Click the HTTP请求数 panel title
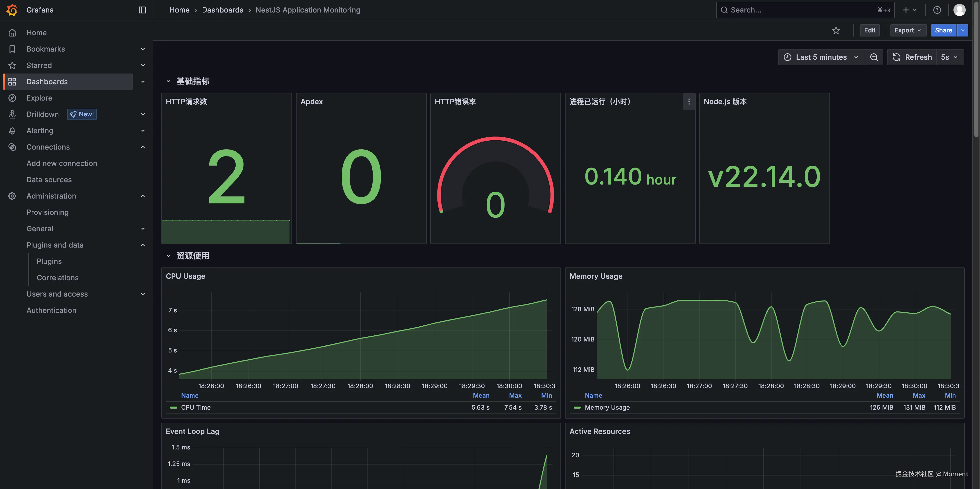 [x=186, y=102]
